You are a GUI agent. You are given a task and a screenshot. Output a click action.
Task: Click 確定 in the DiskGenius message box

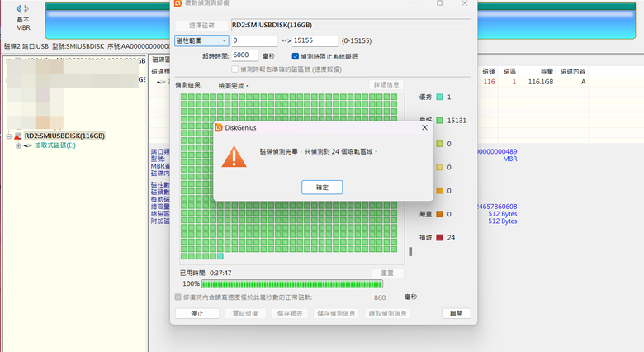(322, 188)
